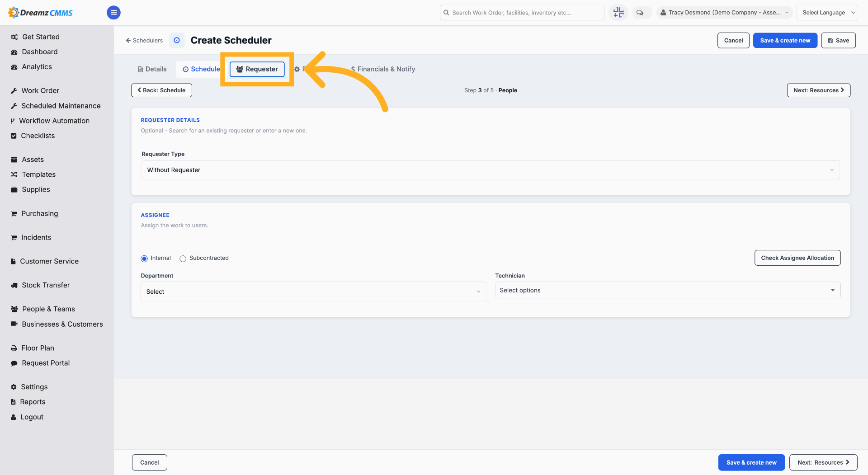This screenshot has height=475, width=868.
Task: Select the Subcontracted assignee radio button
Action: click(x=183, y=259)
